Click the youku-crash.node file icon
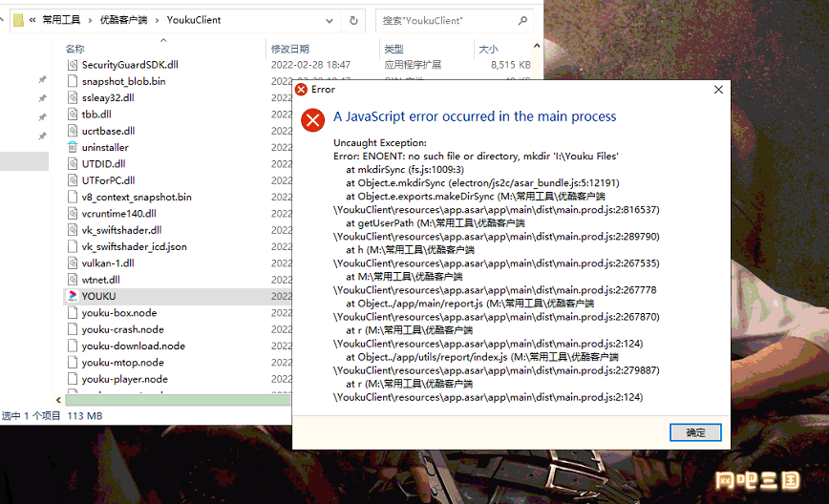 pos(73,329)
